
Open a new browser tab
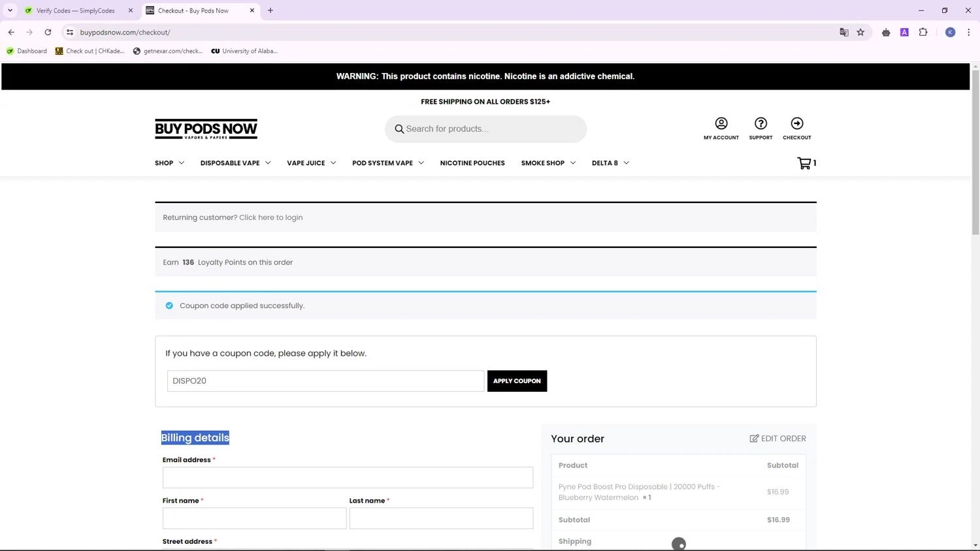[x=270, y=10]
